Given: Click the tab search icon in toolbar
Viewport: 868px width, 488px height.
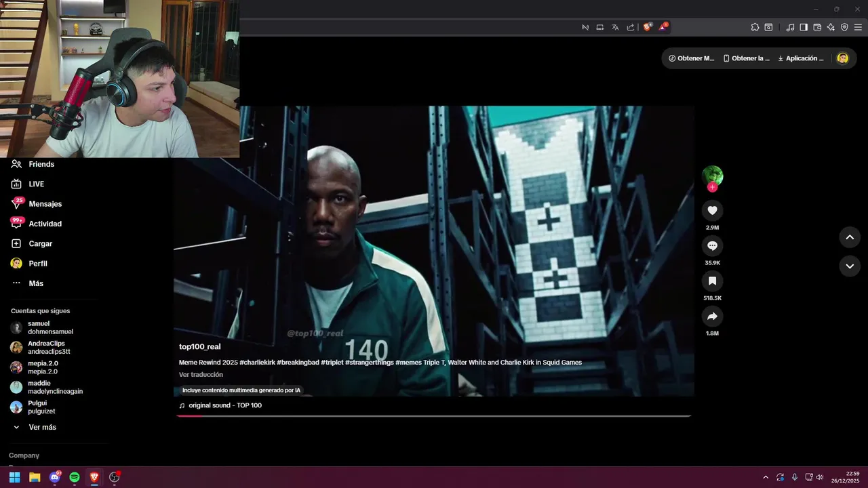Looking at the screenshot, I should (x=768, y=27).
